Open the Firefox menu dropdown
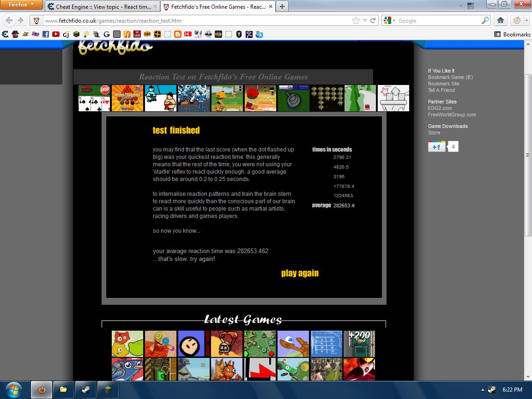 [21, 5]
